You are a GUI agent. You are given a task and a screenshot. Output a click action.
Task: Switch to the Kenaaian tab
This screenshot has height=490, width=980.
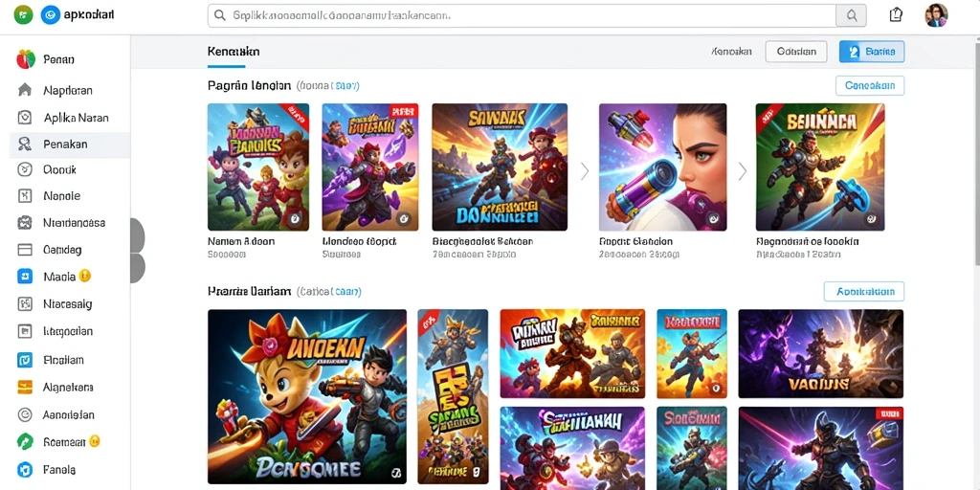tap(234, 52)
